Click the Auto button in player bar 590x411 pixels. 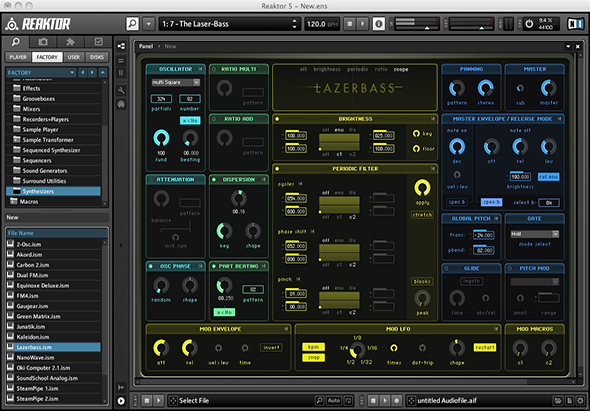click(x=334, y=400)
